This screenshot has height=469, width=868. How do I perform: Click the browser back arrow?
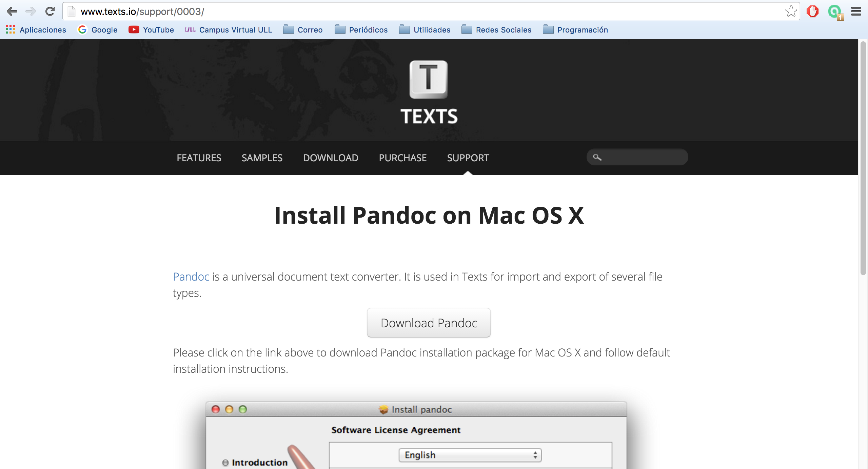[x=12, y=12]
